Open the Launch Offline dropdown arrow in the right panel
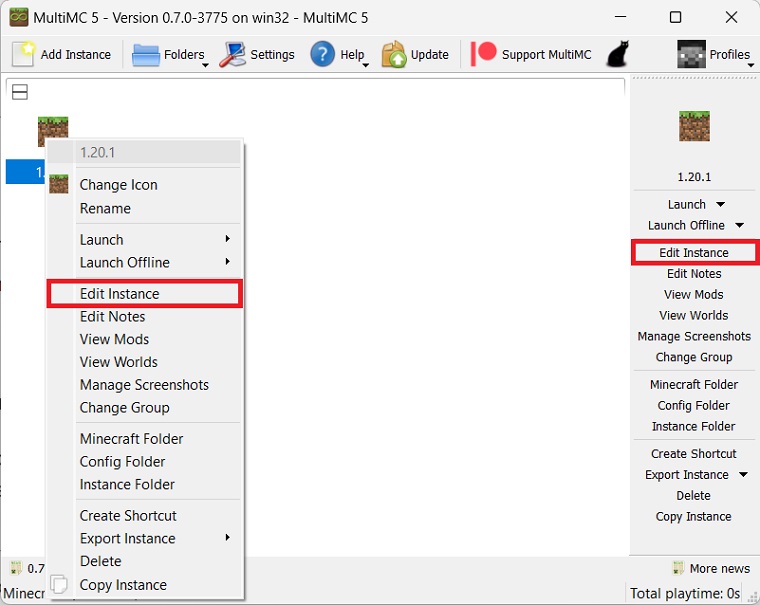Screen dimensions: 760x605 (x=739, y=225)
